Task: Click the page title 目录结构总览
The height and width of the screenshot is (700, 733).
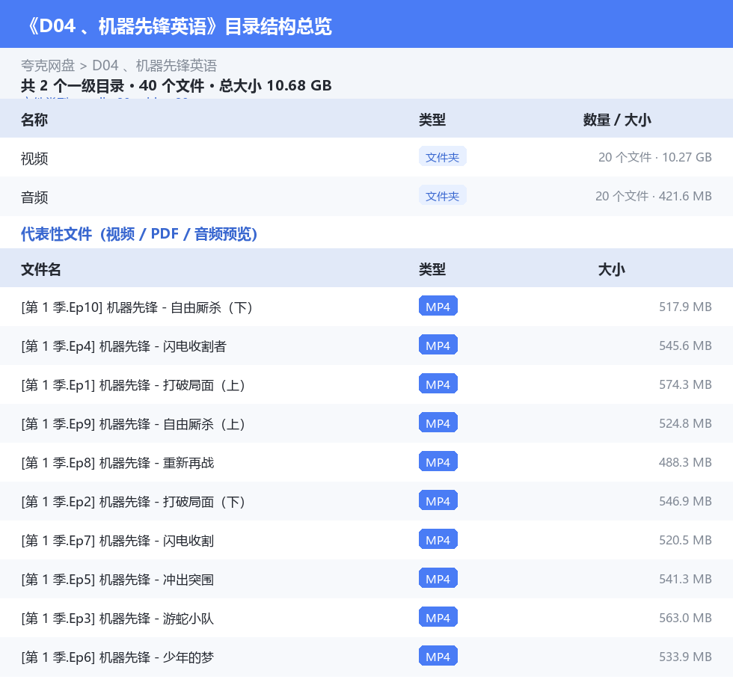Action: [x=278, y=27]
